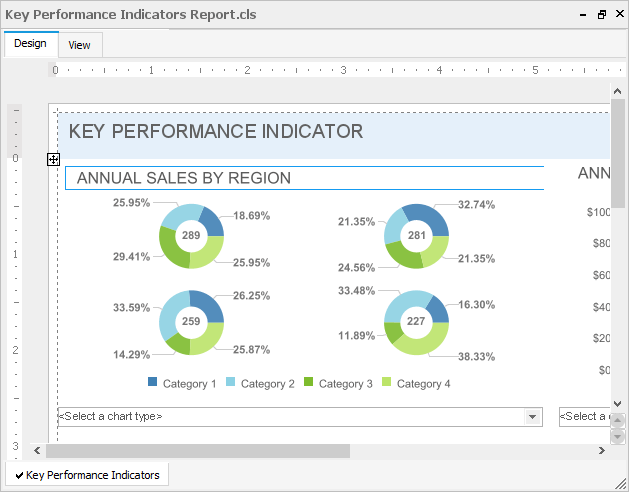
Task: Click the donut chart with center value 289
Action: [x=190, y=236]
